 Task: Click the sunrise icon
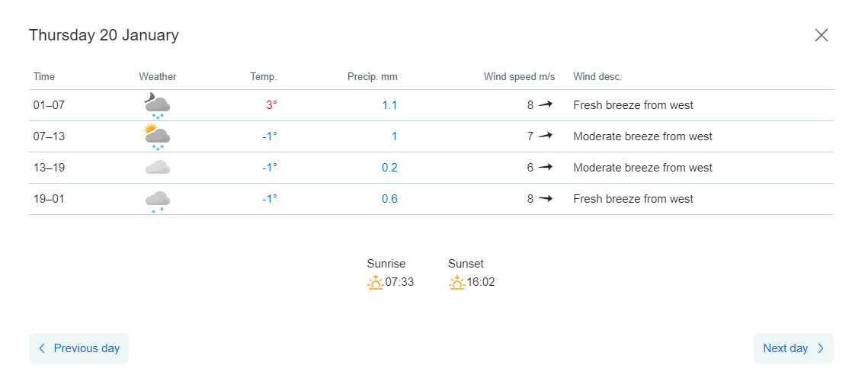point(375,283)
